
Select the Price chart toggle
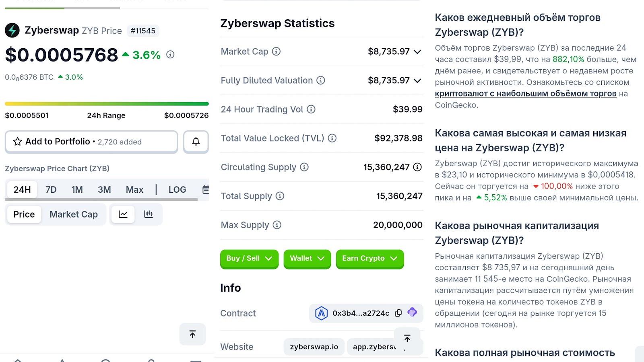(24, 214)
